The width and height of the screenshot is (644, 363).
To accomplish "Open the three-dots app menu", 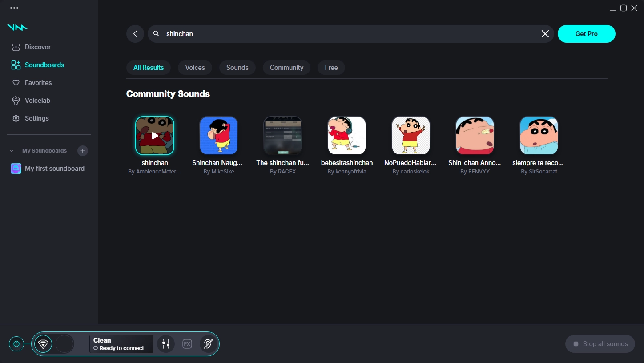I will (14, 8).
